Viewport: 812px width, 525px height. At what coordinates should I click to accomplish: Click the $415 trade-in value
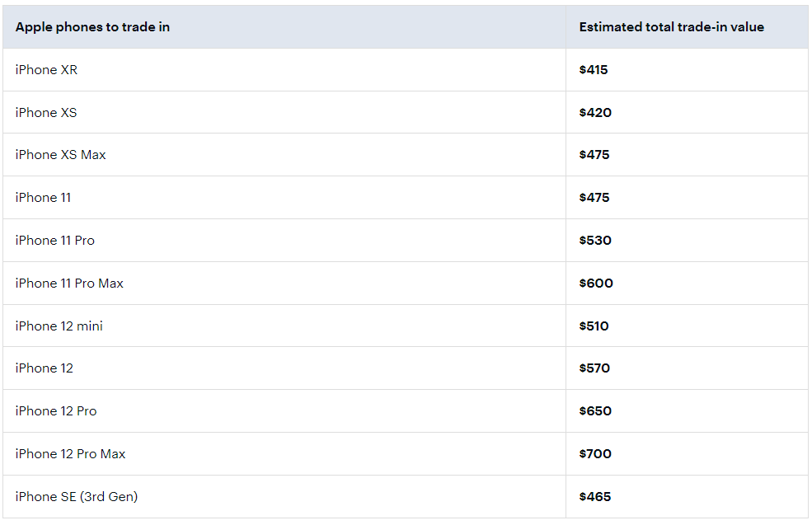pyautogui.click(x=594, y=70)
